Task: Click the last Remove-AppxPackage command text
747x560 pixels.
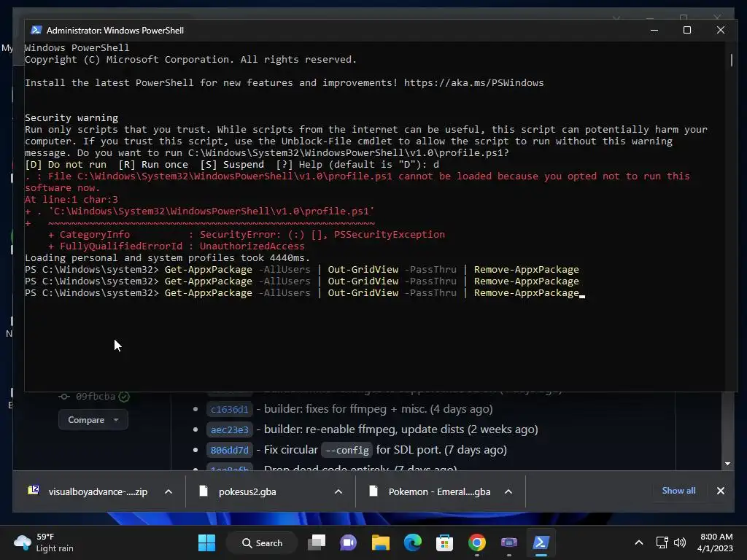Action: 527,293
